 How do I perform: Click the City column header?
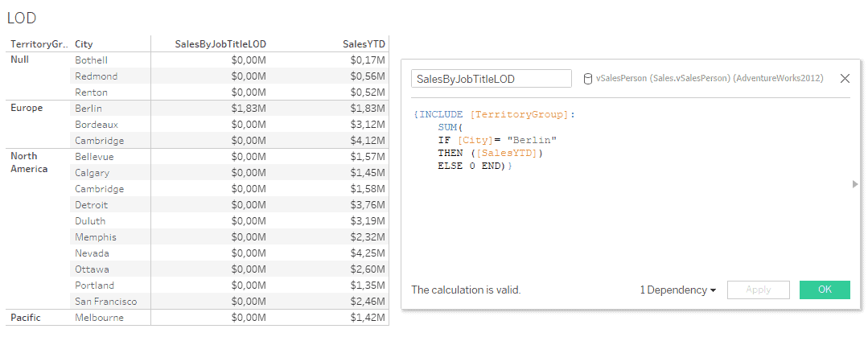tap(84, 43)
